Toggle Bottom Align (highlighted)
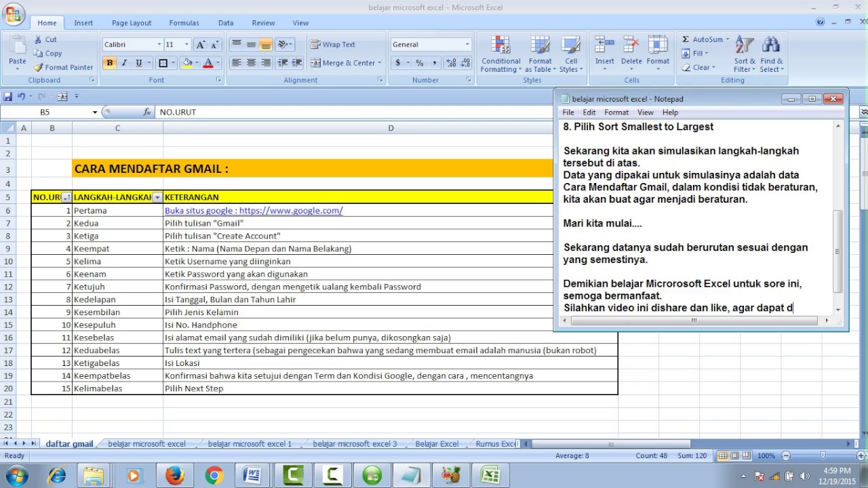 266,45
